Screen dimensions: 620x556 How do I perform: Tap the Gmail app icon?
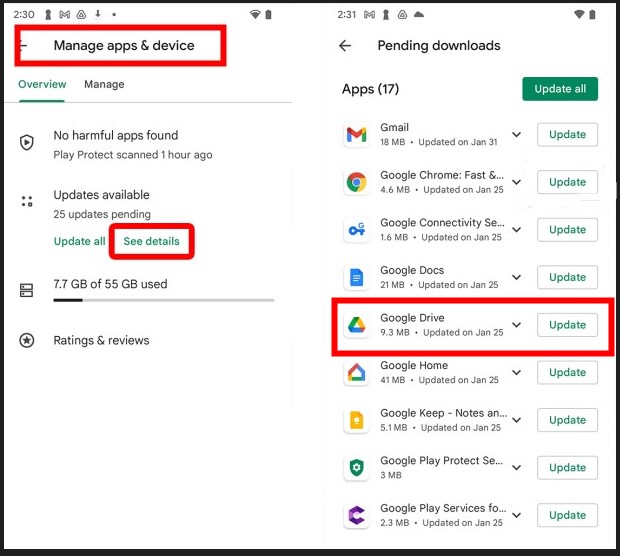point(356,135)
